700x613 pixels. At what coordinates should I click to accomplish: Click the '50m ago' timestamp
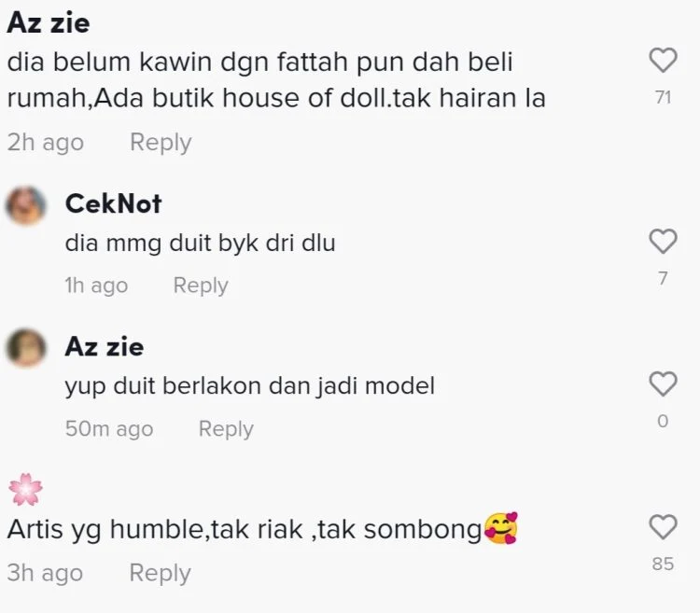[109, 429]
